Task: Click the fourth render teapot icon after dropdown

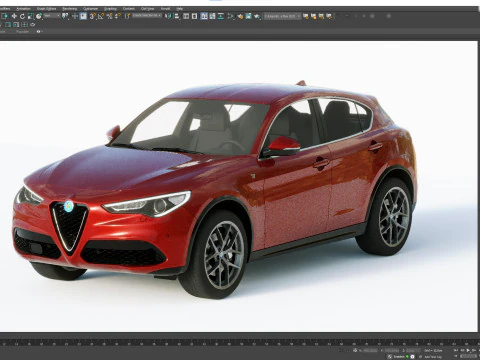Action: pos(329,16)
